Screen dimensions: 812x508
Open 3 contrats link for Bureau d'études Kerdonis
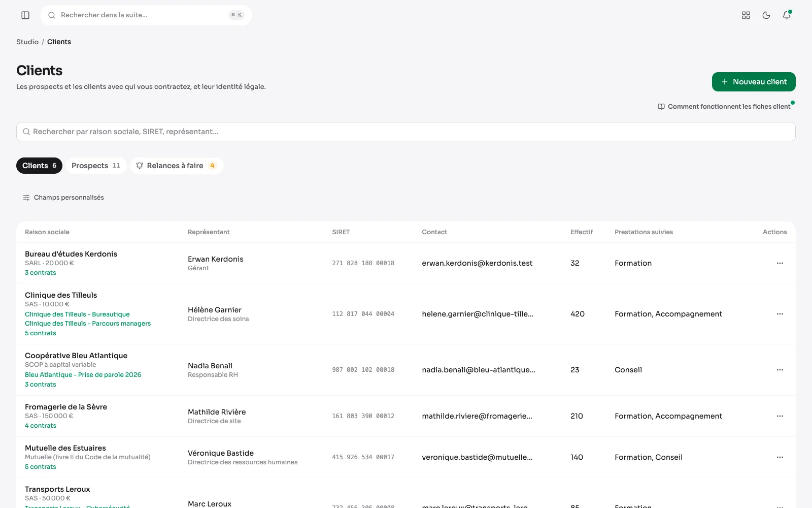click(x=41, y=273)
